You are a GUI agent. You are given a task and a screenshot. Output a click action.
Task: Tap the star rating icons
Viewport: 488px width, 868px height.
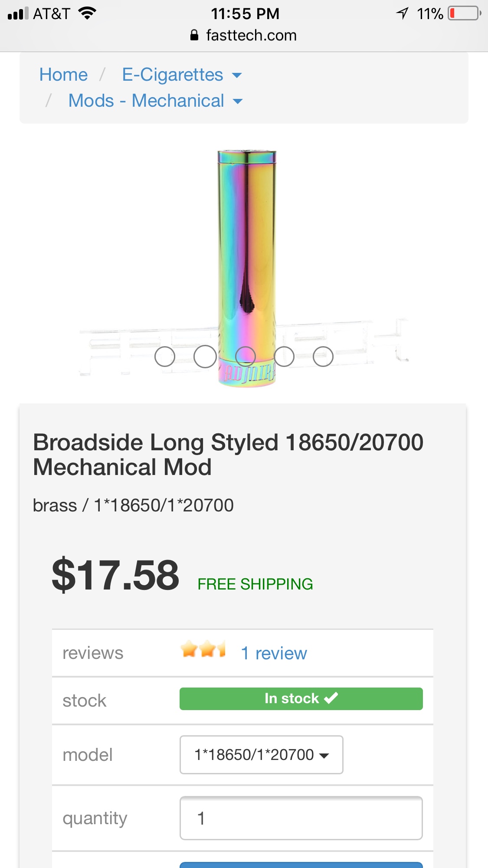click(203, 649)
